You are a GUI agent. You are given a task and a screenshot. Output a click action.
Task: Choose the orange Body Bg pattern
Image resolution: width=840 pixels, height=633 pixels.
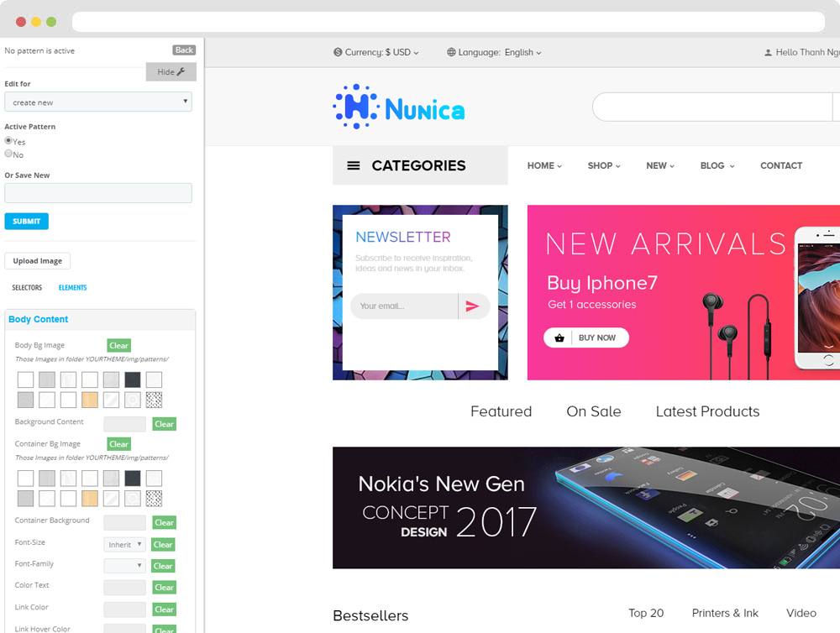pyautogui.click(x=90, y=400)
